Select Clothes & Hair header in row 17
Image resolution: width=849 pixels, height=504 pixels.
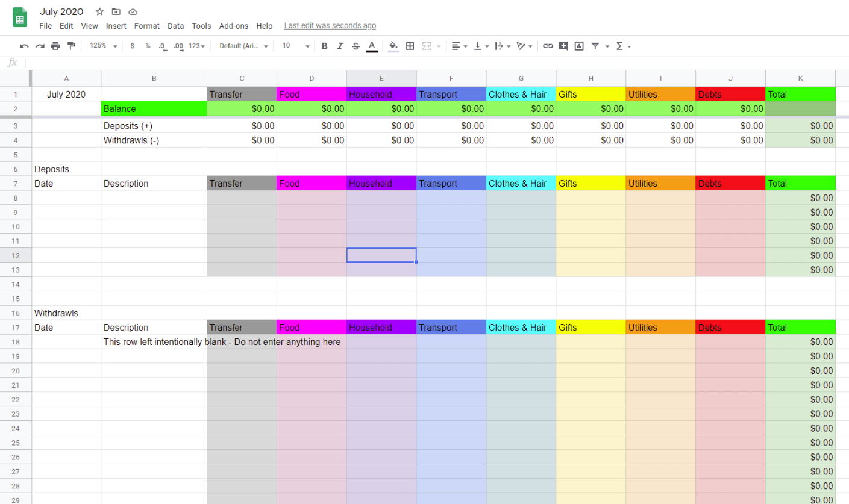(x=521, y=328)
